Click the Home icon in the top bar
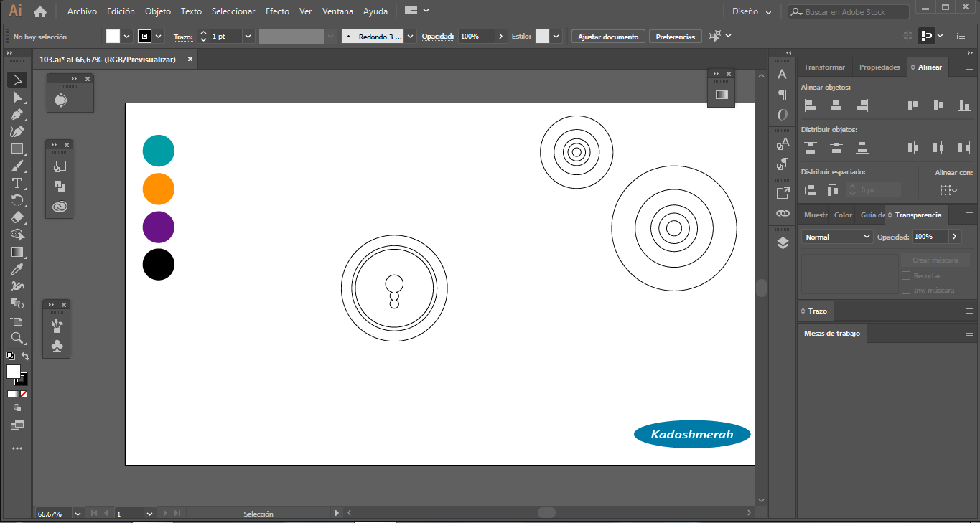Viewport: 980px width, 523px height. click(40, 11)
